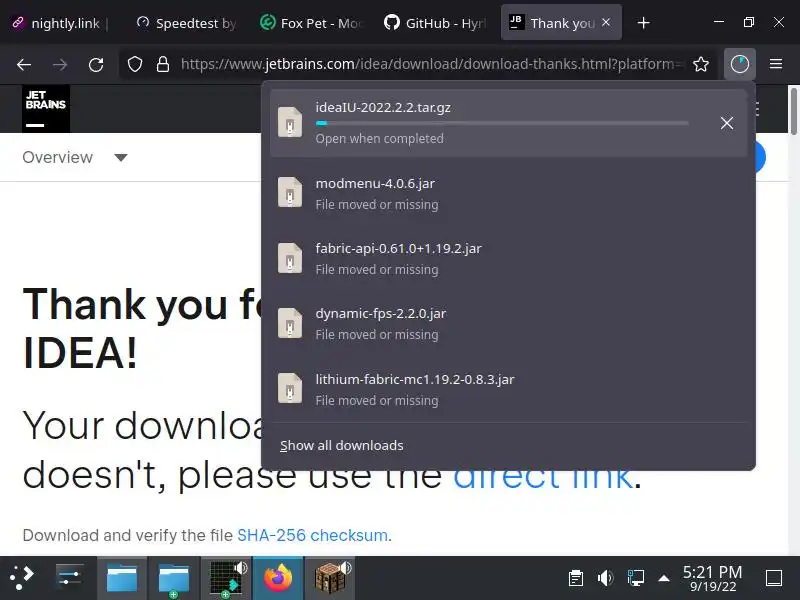Open the Firefox hamburger menu

point(776,64)
